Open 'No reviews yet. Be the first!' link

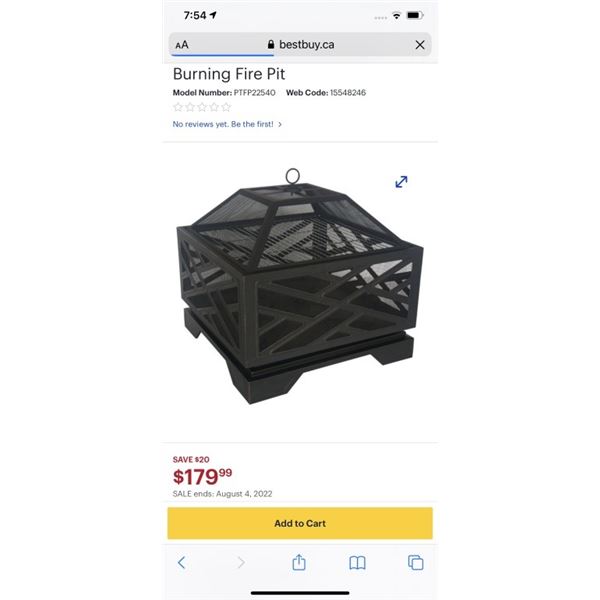[x=223, y=124]
